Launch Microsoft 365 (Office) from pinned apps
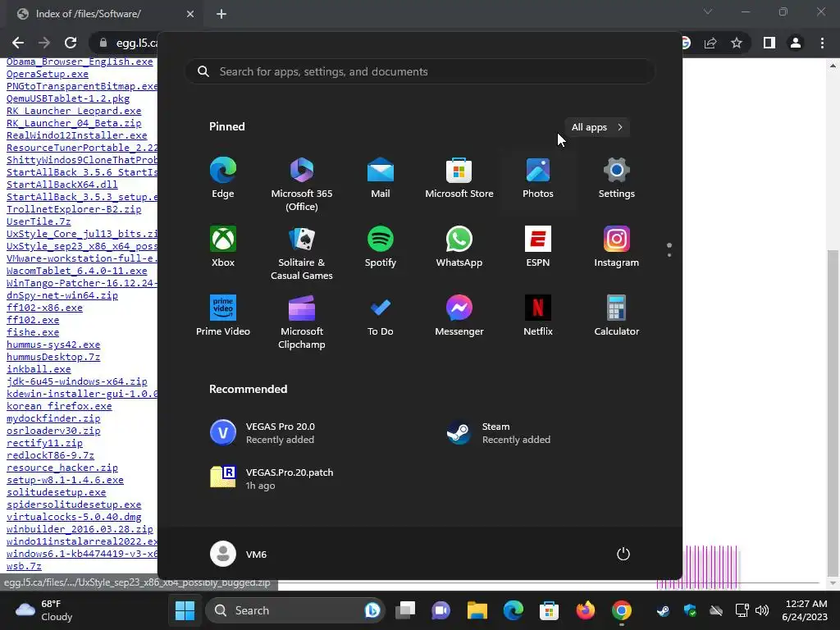 click(x=302, y=184)
